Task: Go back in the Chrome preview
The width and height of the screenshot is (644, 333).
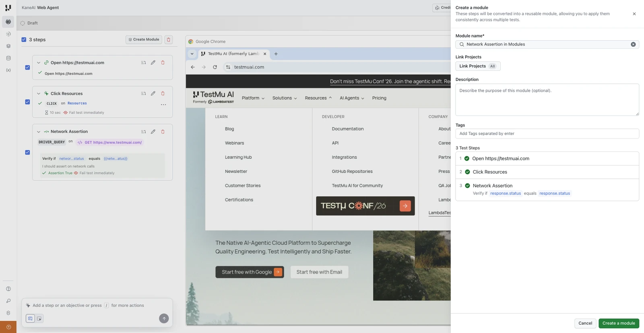Action: pyautogui.click(x=193, y=67)
